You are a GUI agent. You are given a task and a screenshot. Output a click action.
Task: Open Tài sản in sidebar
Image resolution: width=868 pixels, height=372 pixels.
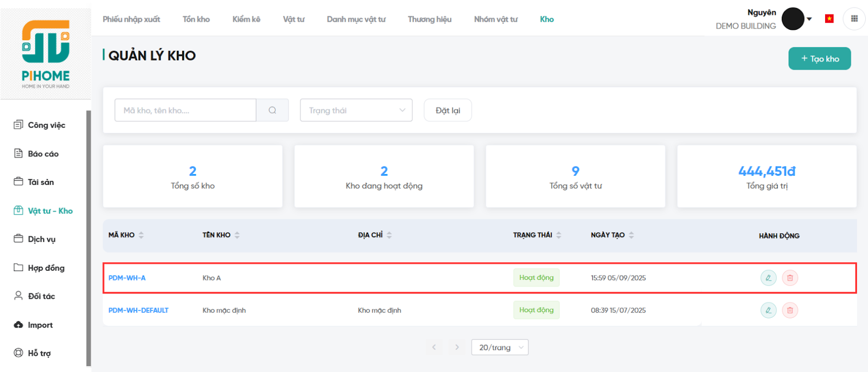[41, 182]
